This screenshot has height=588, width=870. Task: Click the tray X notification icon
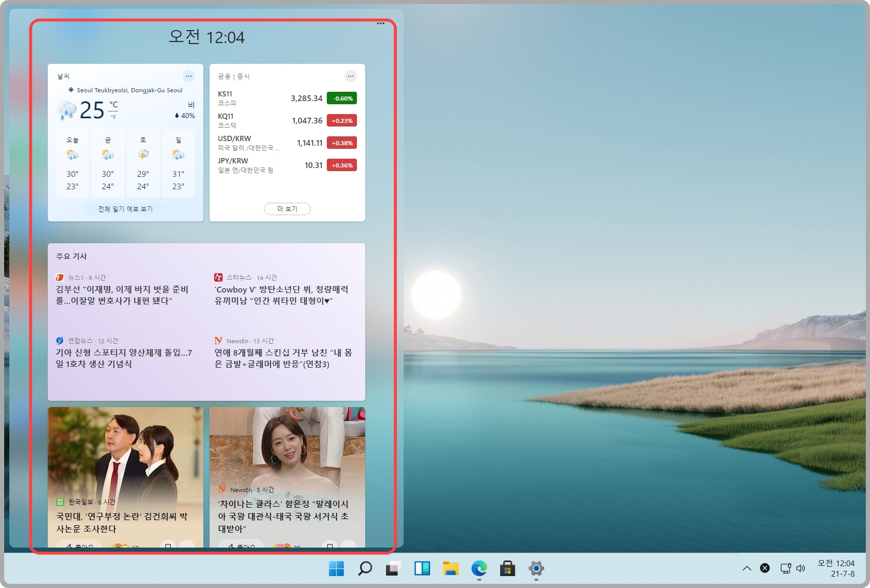(765, 568)
